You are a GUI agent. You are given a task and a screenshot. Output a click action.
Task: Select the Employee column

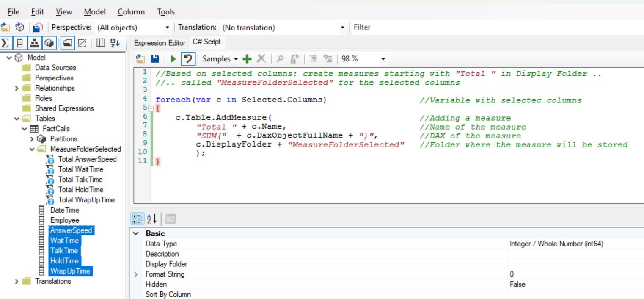[65, 220]
